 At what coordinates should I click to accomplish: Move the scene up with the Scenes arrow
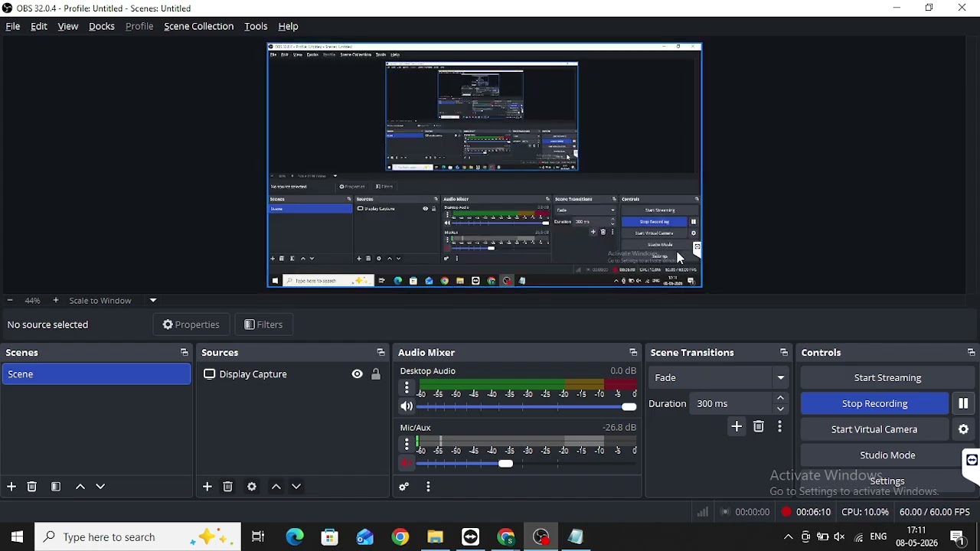pos(80,487)
